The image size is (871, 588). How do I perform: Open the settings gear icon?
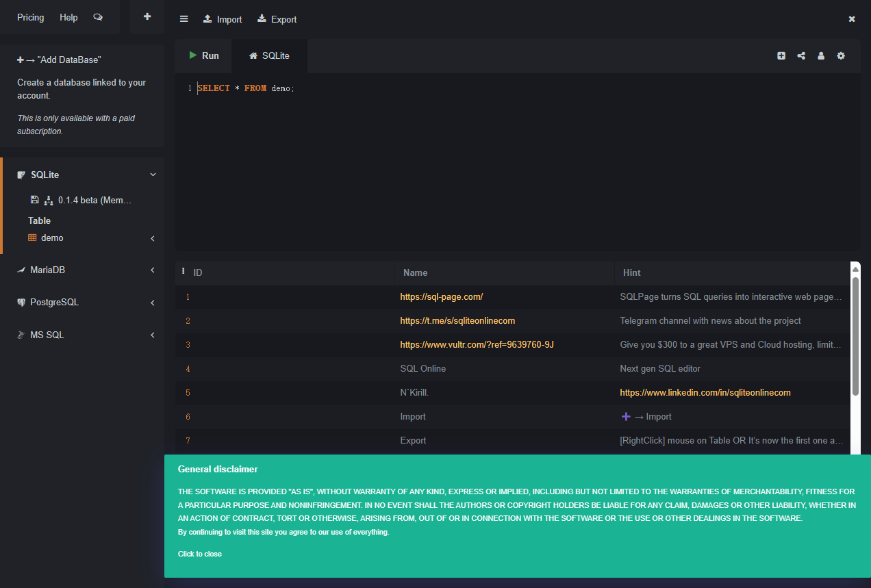(841, 56)
